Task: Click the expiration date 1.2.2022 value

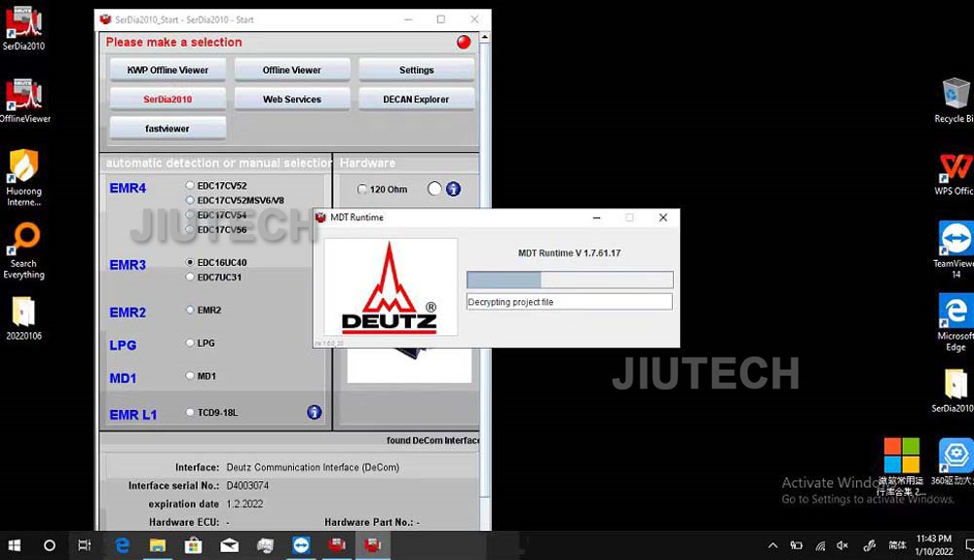Action: click(x=244, y=504)
